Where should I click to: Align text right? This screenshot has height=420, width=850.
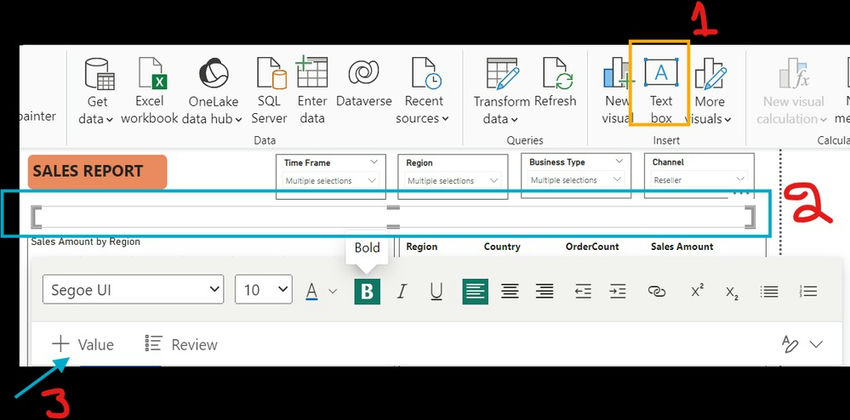point(544,292)
